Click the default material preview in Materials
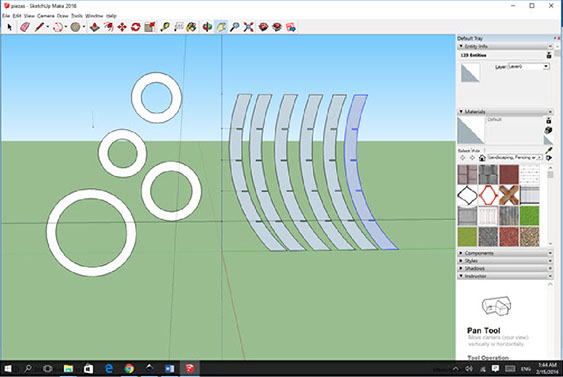The image size is (563, 377). 471,130
